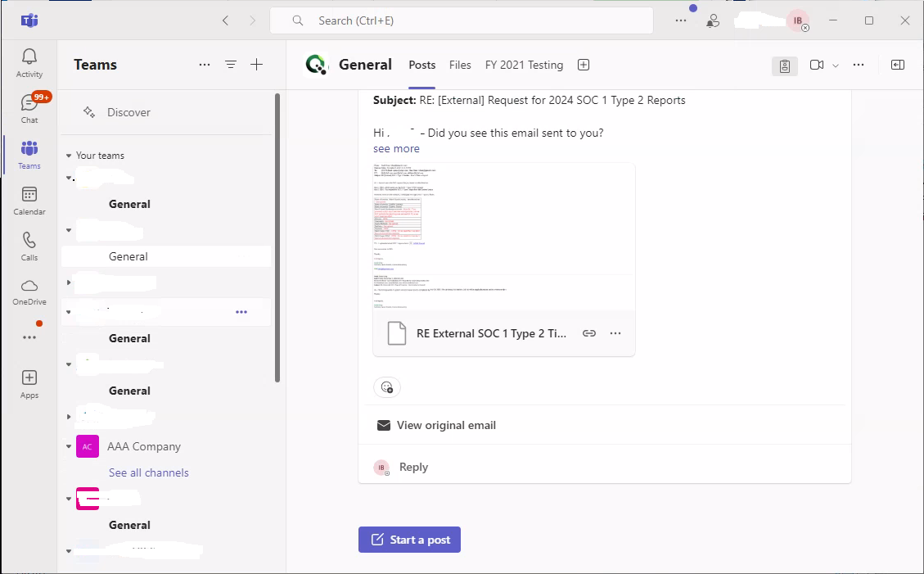
Task: Click the Start a post button
Action: tap(410, 540)
